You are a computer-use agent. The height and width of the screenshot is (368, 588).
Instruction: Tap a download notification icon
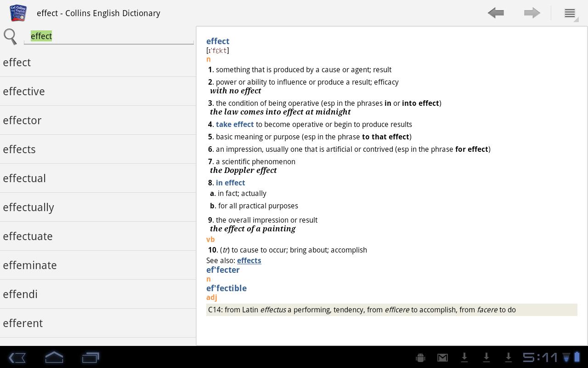tap(464, 357)
